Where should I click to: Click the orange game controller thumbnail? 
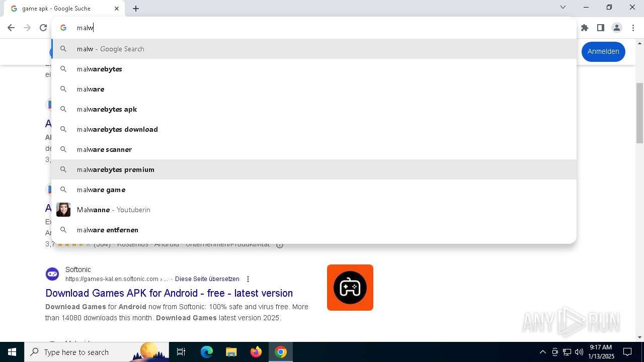pyautogui.click(x=350, y=288)
